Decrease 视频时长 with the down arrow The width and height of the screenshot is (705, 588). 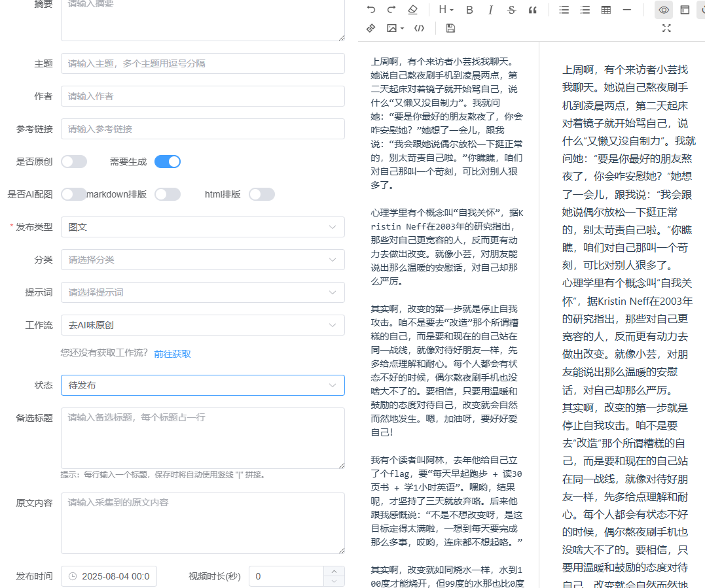tap(334, 581)
